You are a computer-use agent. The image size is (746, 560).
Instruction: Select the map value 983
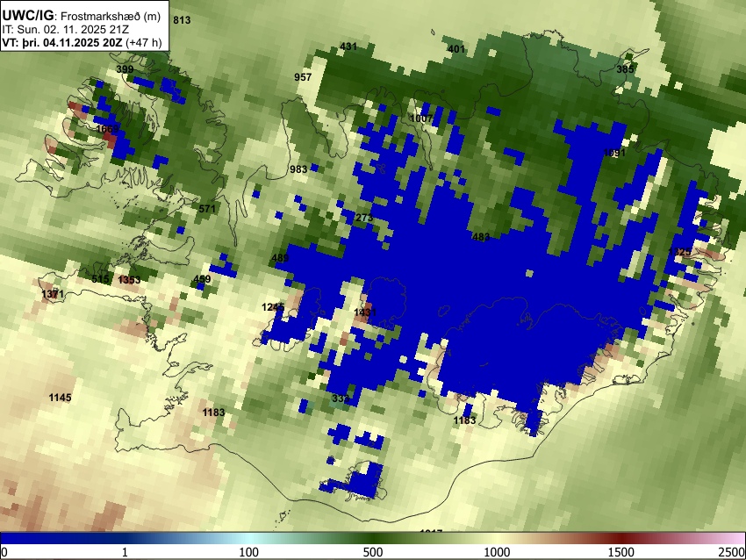(298, 169)
